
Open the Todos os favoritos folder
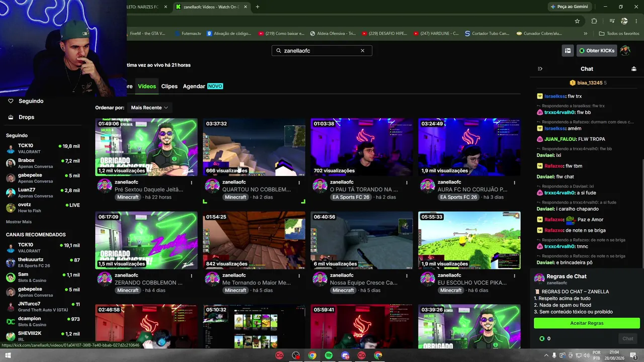(x=619, y=34)
